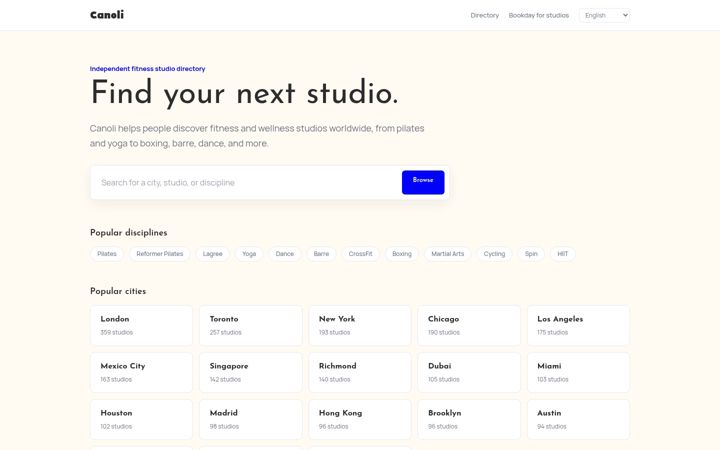Choose the Lagree discipline chip

(x=213, y=254)
